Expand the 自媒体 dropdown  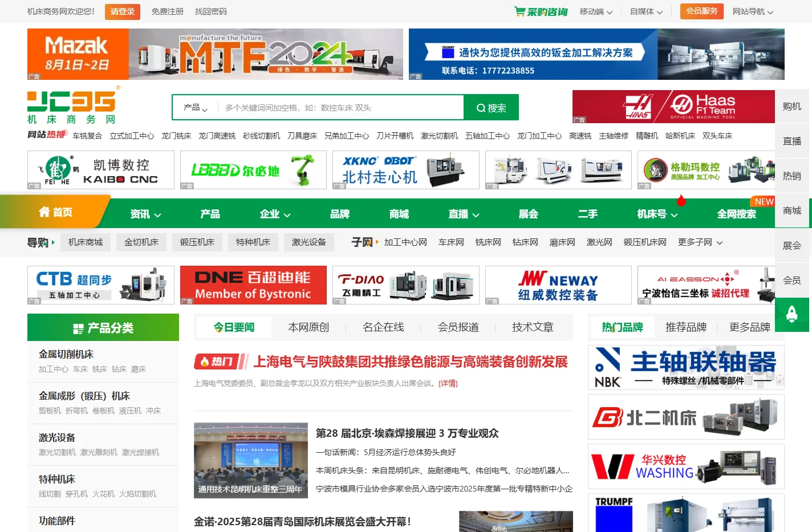(646, 11)
